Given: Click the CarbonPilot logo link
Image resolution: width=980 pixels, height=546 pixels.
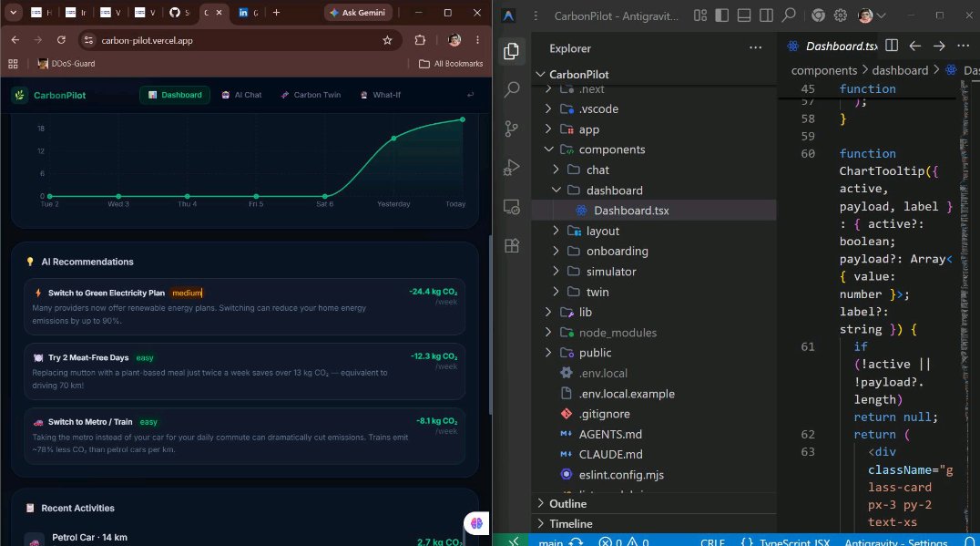Looking at the screenshot, I should tap(49, 95).
